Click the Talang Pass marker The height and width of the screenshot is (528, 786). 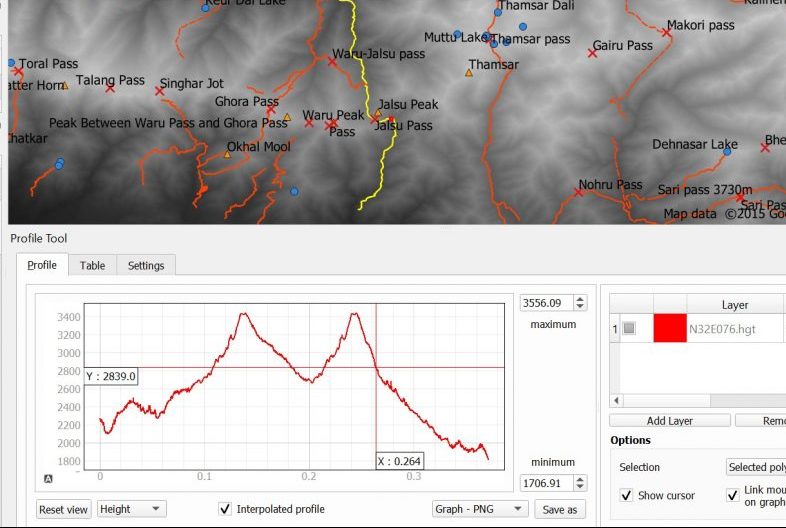pos(110,88)
